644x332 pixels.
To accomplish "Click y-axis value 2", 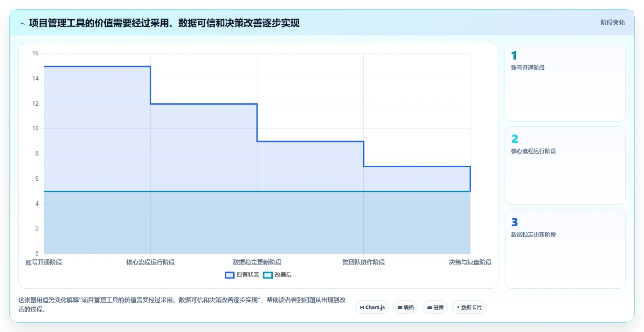I will point(37,229).
